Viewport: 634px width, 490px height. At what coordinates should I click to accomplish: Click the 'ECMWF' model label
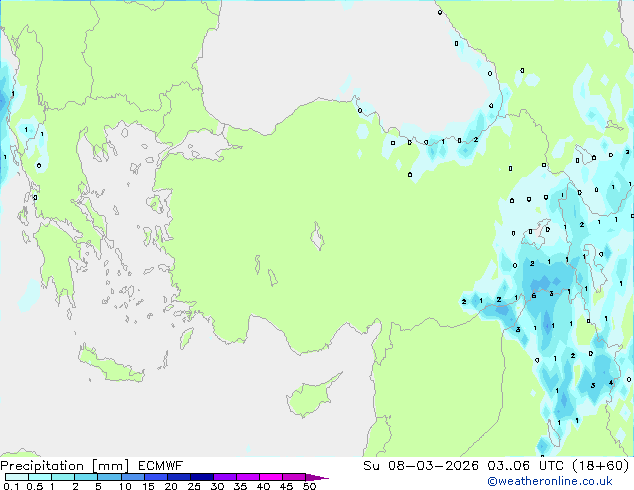[x=161, y=466]
